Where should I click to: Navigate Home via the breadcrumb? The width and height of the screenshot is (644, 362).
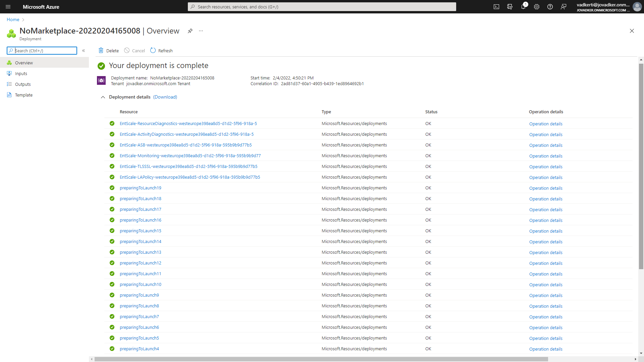tap(13, 19)
